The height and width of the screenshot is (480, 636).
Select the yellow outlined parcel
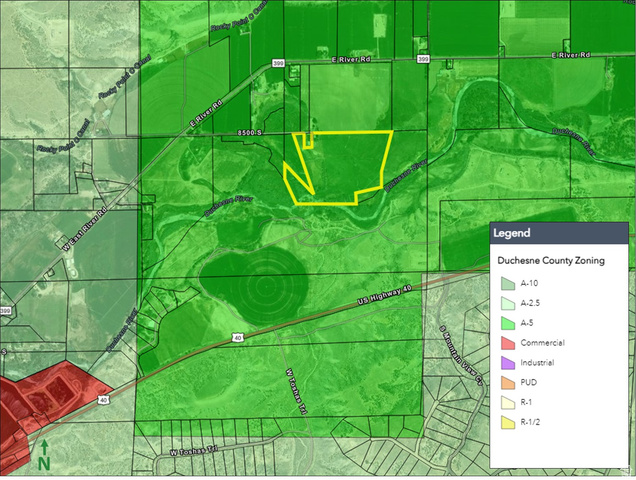pos(340,165)
